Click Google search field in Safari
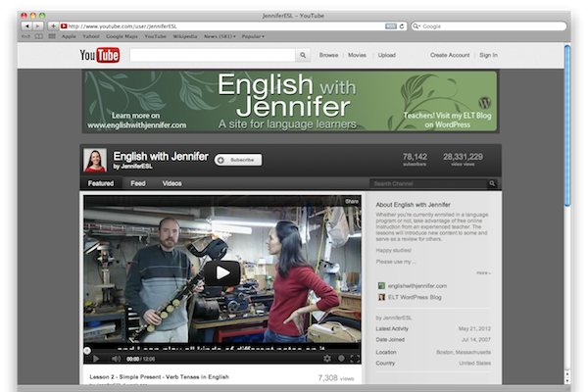588x392 pixels. tap(489, 26)
